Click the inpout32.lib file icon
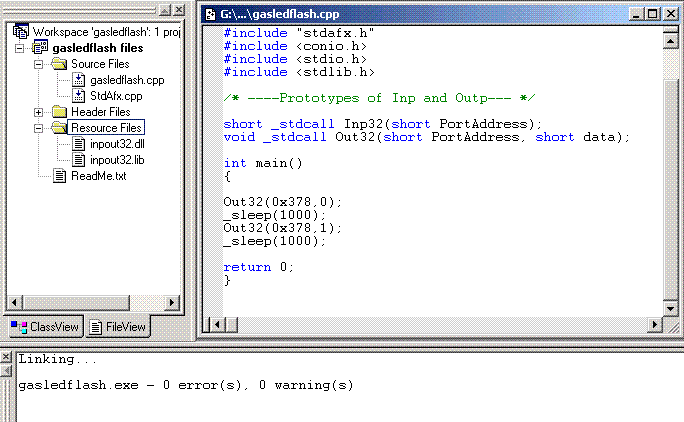Screen dimensions: 684x422 pyautogui.click(x=79, y=160)
